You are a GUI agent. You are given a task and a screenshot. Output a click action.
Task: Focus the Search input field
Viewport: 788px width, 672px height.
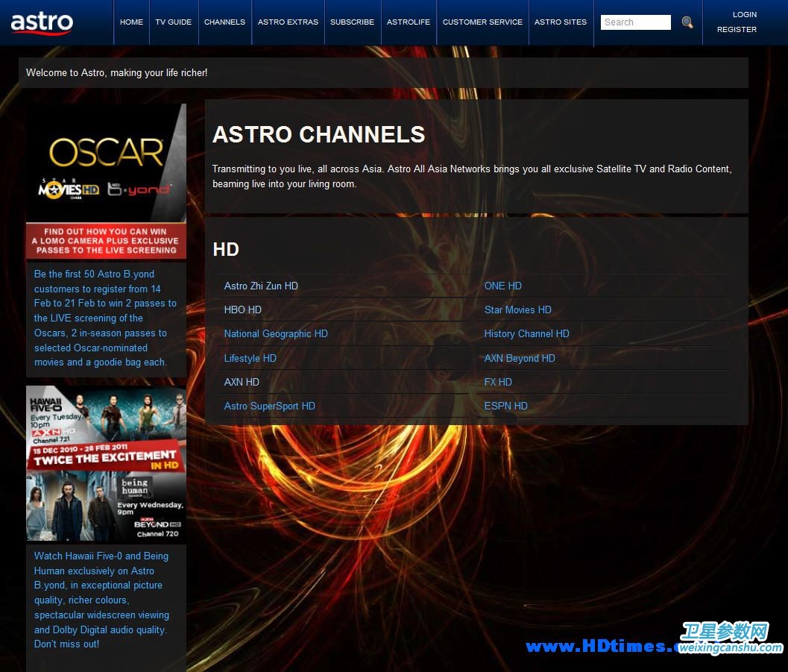(636, 22)
